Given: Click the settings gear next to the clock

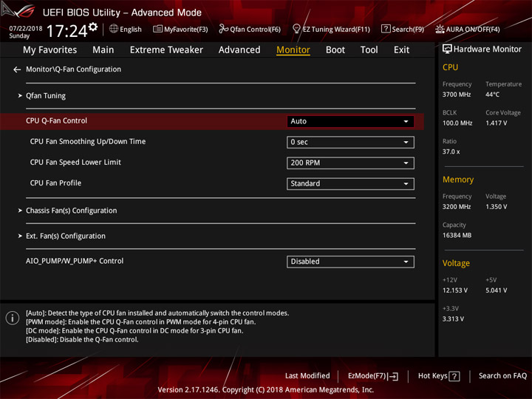Looking at the screenshot, I should click(x=93, y=27).
